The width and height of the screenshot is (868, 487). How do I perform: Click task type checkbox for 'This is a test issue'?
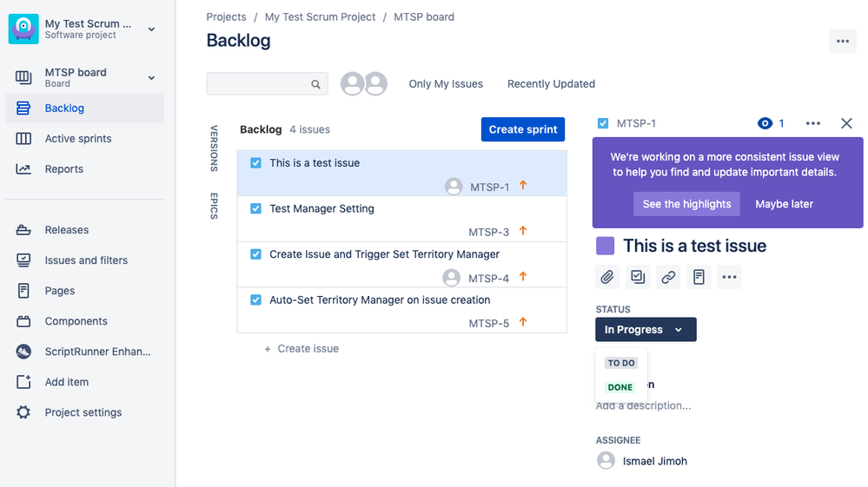[255, 163]
